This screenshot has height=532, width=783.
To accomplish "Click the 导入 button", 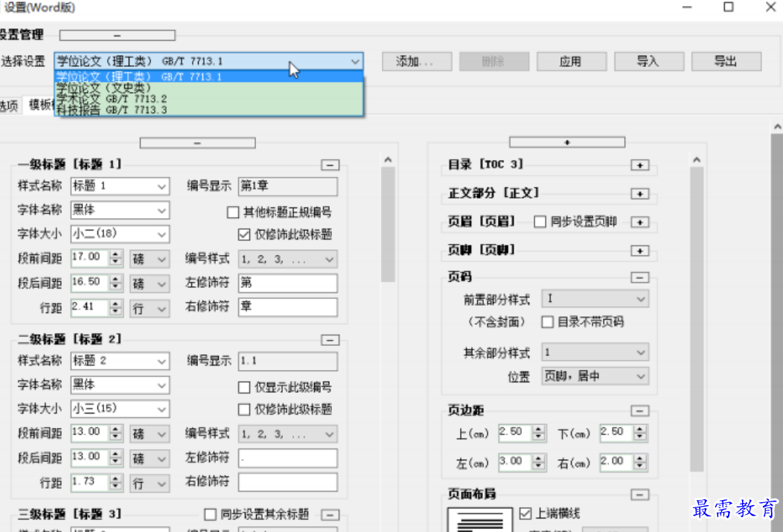I will [x=649, y=61].
